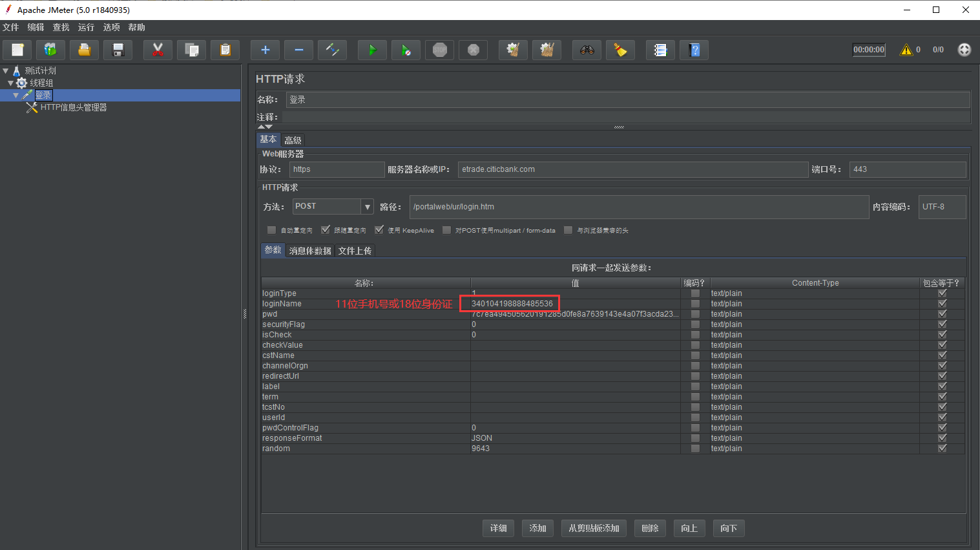Click the Open file folder icon

[85, 50]
